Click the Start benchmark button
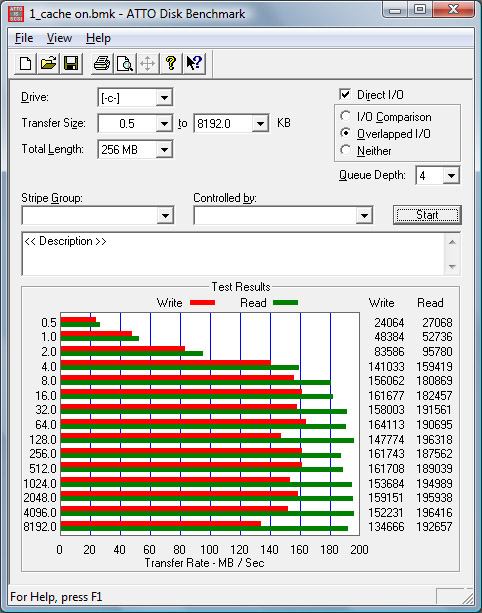The width and height of the screenshot is (482, 613). pos(427,215)
